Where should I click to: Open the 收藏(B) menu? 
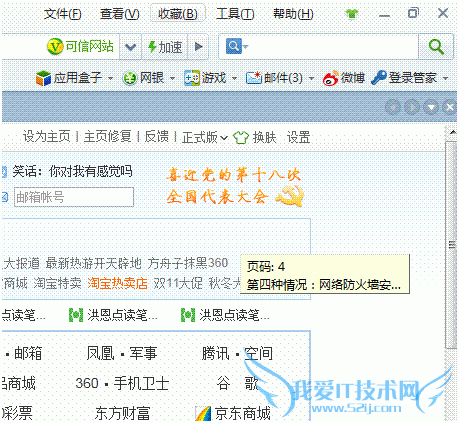click(x=178, y=14)
